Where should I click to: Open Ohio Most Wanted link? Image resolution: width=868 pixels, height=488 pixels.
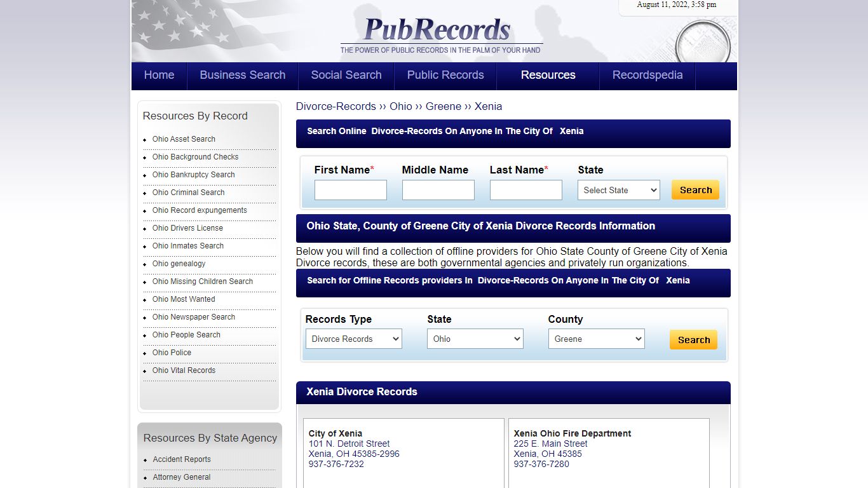pos(184,299)
